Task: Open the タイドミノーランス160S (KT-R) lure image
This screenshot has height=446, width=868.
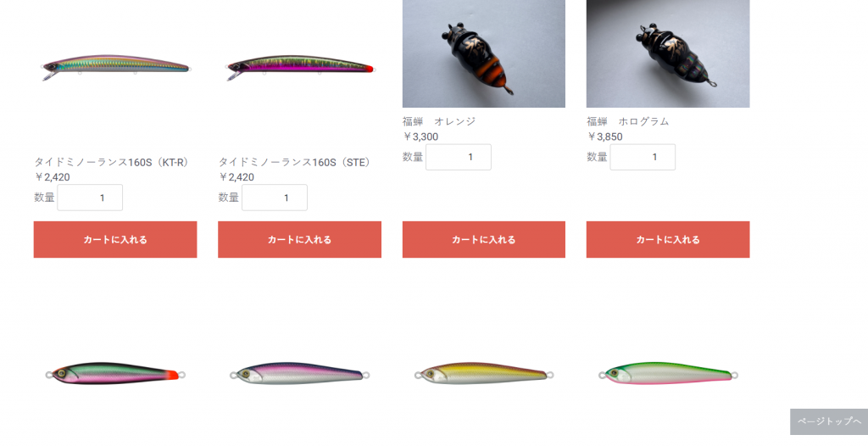Action: coord(115,68)
